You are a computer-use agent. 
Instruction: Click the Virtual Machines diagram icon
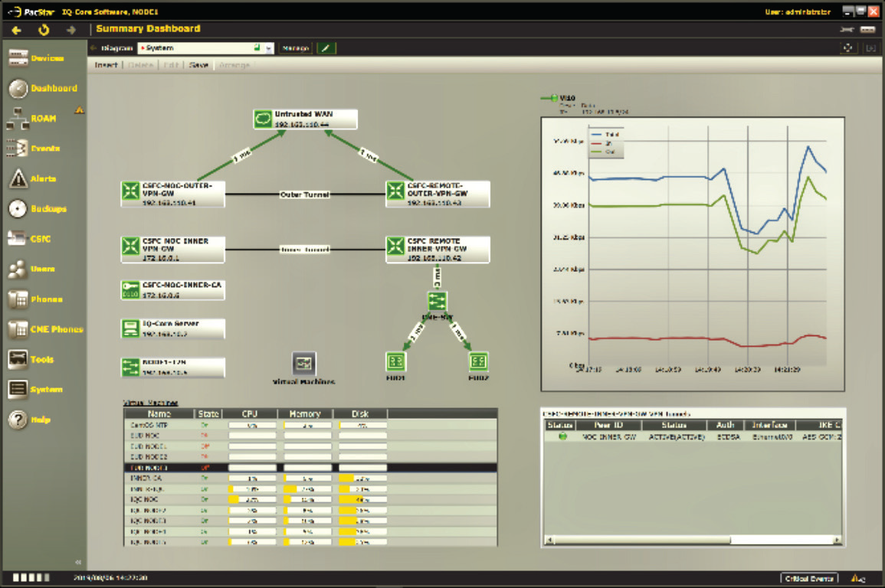(x=303, y=363)
